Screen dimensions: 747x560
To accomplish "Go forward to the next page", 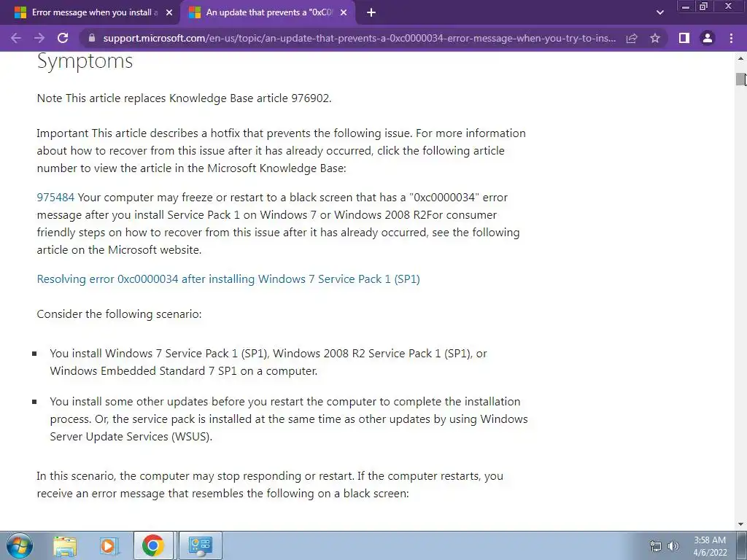I will pyautogui.click(x=39, y=38).
